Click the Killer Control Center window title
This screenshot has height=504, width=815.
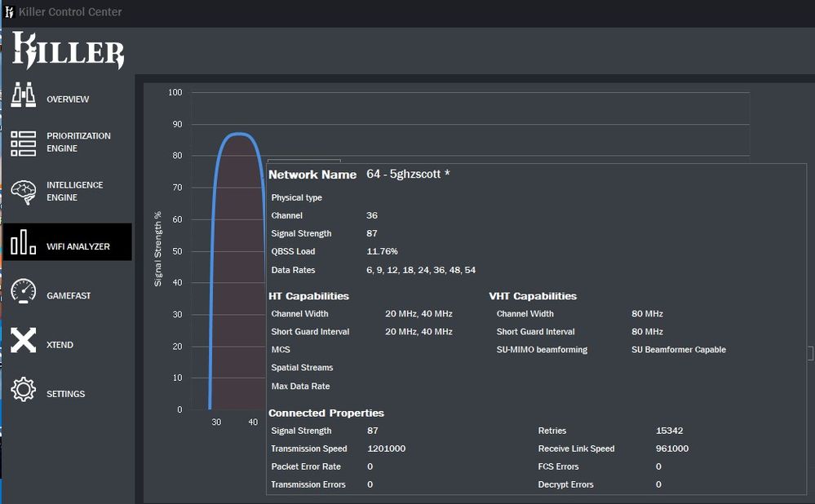coord(70,12)
